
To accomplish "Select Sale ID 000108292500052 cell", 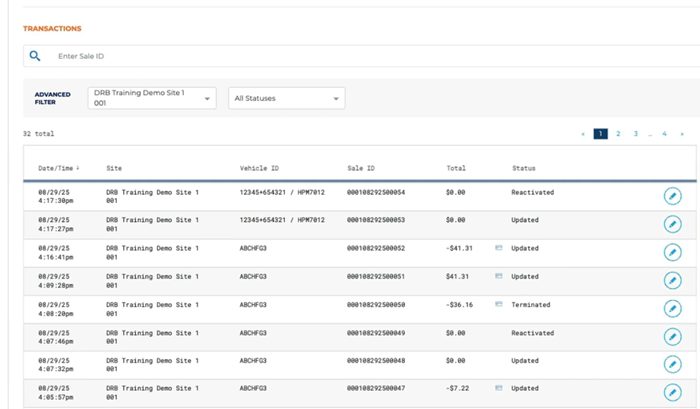I will pos(376,248).
